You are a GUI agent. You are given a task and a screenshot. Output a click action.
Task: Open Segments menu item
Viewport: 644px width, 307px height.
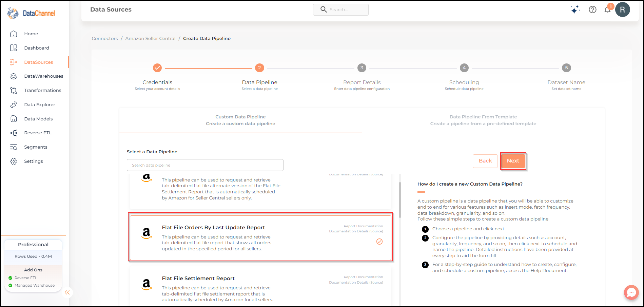coord(36,147)
